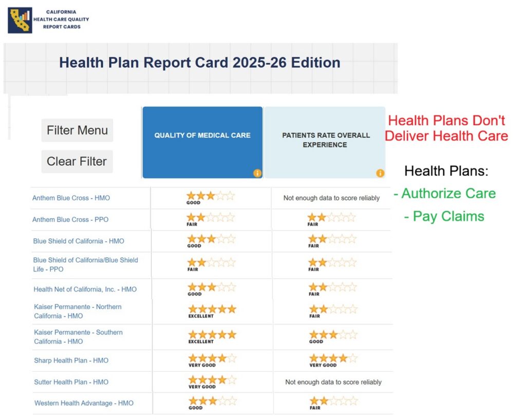Open the Sharp Health Plan - HMO link
The width and height of the screenshot is (526, 420).
[71, 360]
